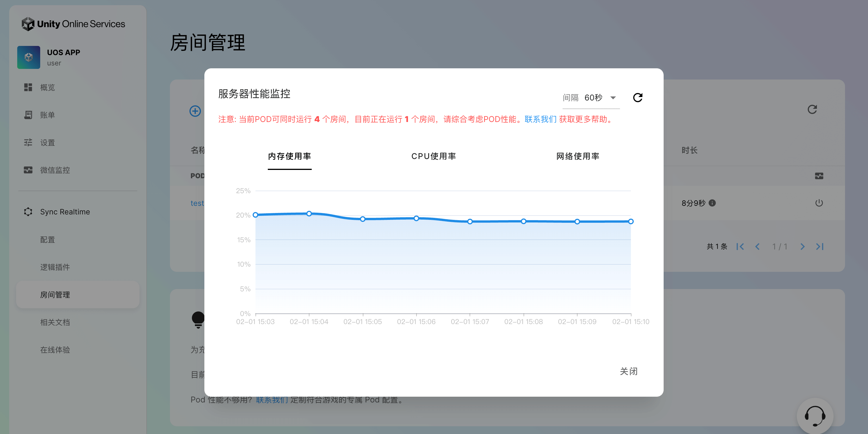Click the power icon for test room
The width and height of the screenshot is (868, 434).
click(x=819, y=203)
